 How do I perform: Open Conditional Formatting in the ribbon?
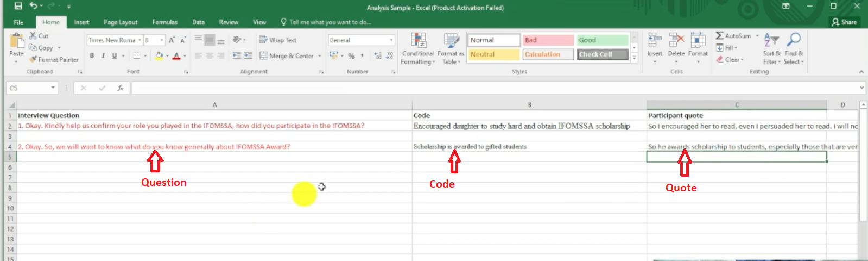(417, 49)
